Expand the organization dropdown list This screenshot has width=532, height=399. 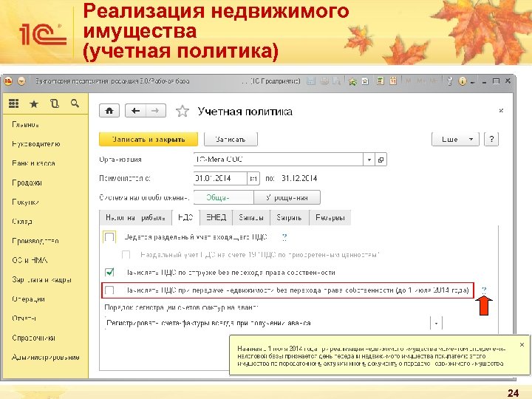[x=369, y=160]
